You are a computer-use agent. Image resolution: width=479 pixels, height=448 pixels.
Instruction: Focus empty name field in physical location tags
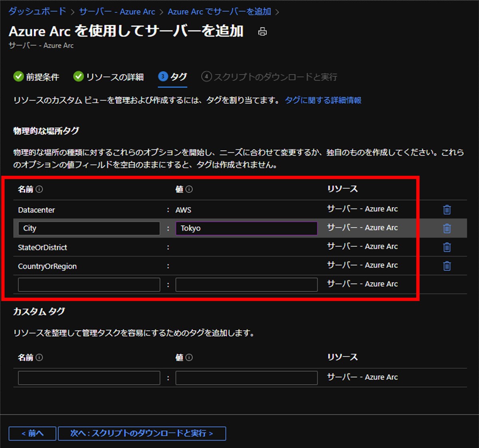point(89,285)
